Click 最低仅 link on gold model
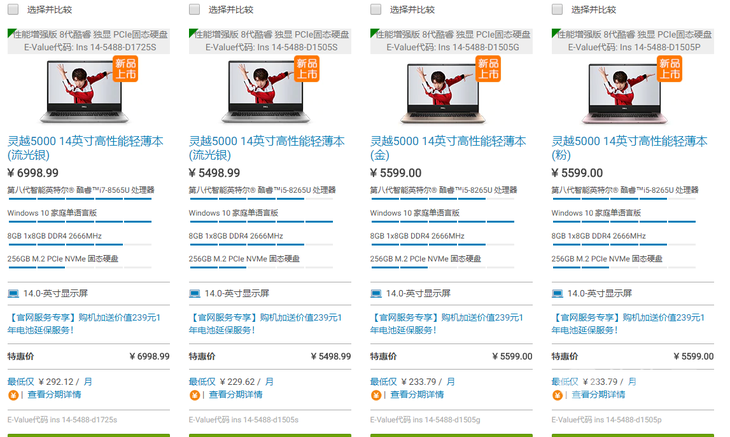Image resolution: width=730 pixels, height=437 pixels. pos(384,382)
